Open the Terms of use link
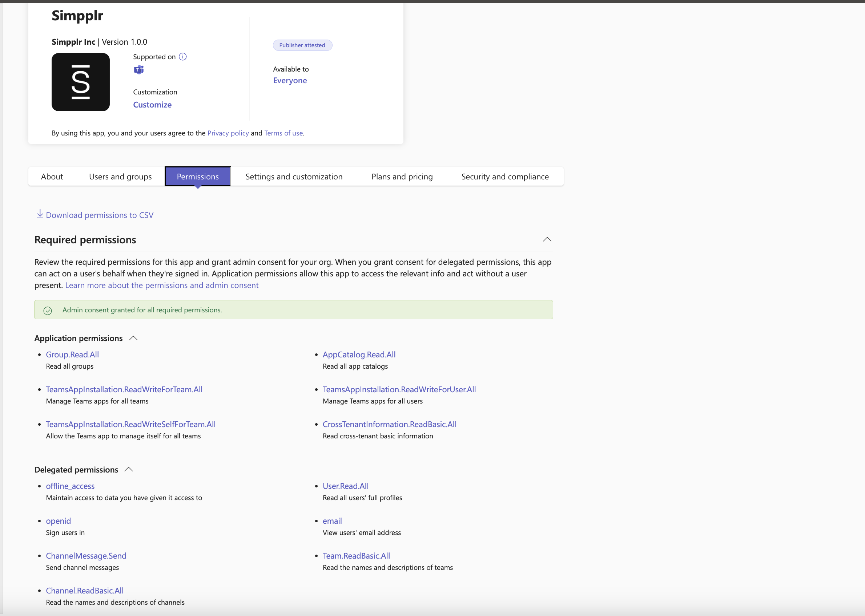The image size is (865, 616). click(x=283, y=133)
